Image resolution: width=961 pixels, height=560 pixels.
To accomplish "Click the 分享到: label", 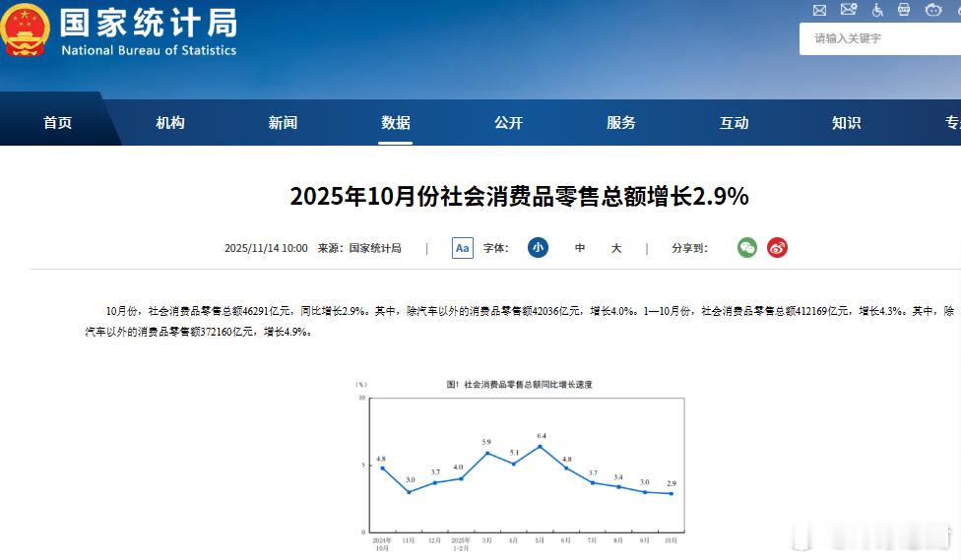I will pyautogui.click(x=689, y=248).
